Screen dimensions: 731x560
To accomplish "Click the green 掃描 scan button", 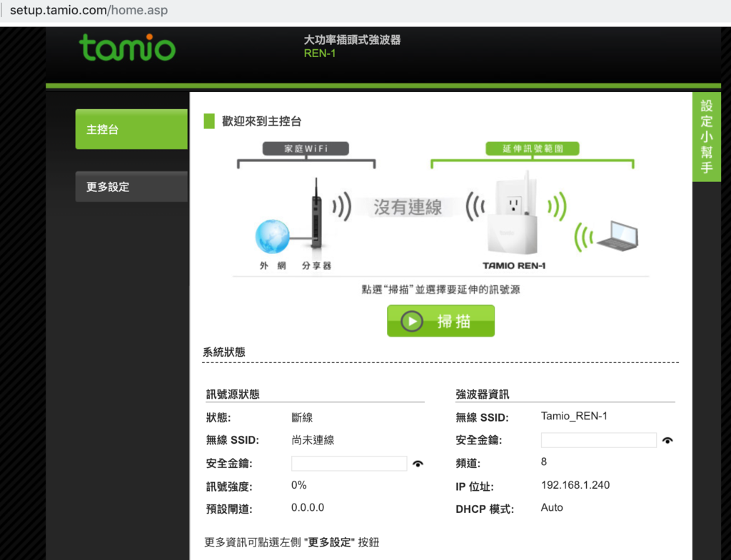I will (440, 320).
